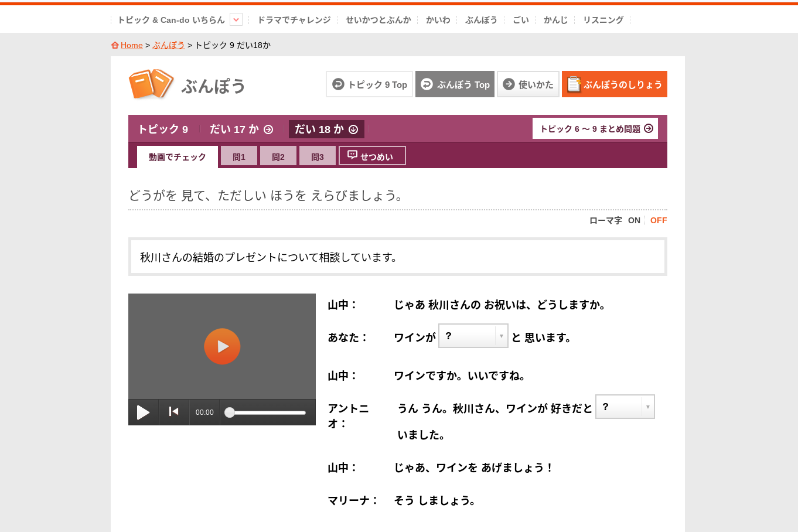Click arrow icon on まとめ問題 button
The width and height of the screenshot is (798, 532).
click(649, 128)
